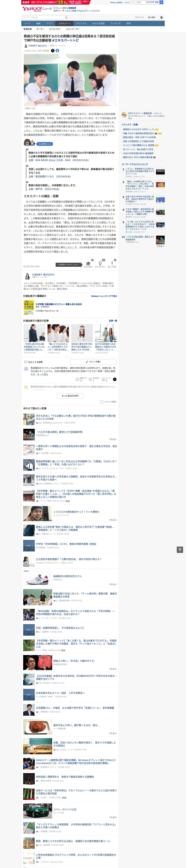This screenshot has width=186, height=868.
Task: Click the keyword search magnifier icon
Action: click(x=66, y=18)
